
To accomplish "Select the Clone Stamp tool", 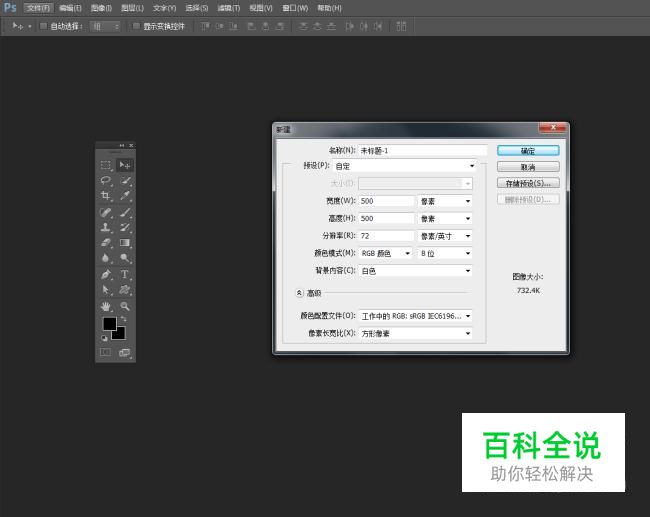I will tap(106, 227).
